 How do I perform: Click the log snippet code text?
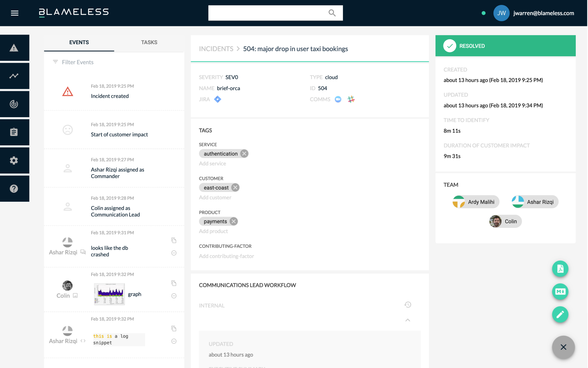tap(119, 339)
